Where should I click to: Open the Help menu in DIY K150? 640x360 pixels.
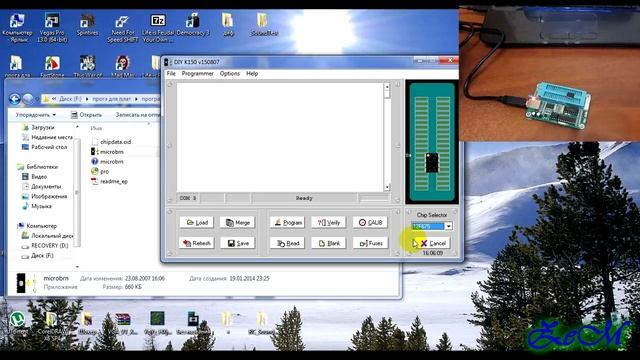(x=252, y=73)
